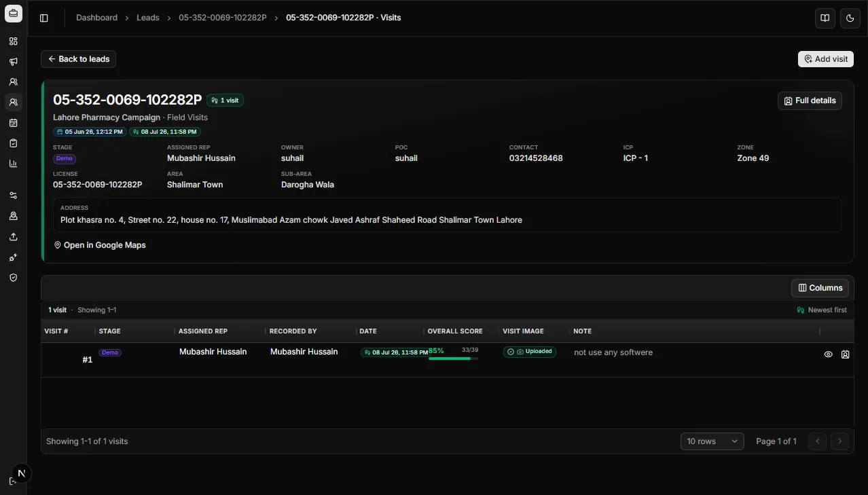The image size is (868, 495).
Task: Click the 08 Jul 26 date in visit row
Action: click(395, 352)
